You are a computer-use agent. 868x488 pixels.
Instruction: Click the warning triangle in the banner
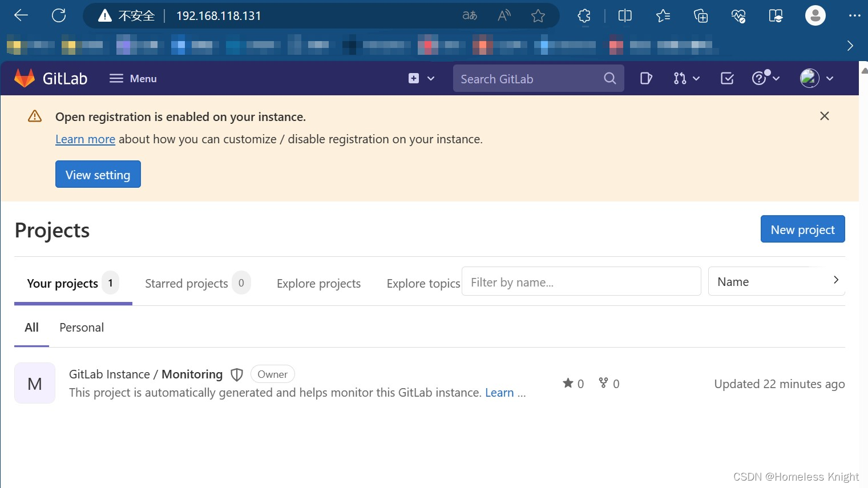pos(35,116)
